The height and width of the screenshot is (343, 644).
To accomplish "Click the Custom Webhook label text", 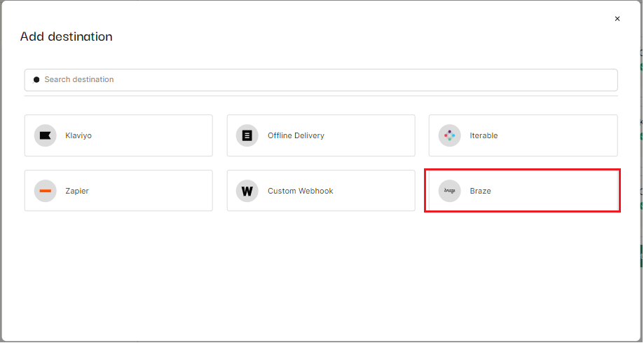I will coord(301,191).
